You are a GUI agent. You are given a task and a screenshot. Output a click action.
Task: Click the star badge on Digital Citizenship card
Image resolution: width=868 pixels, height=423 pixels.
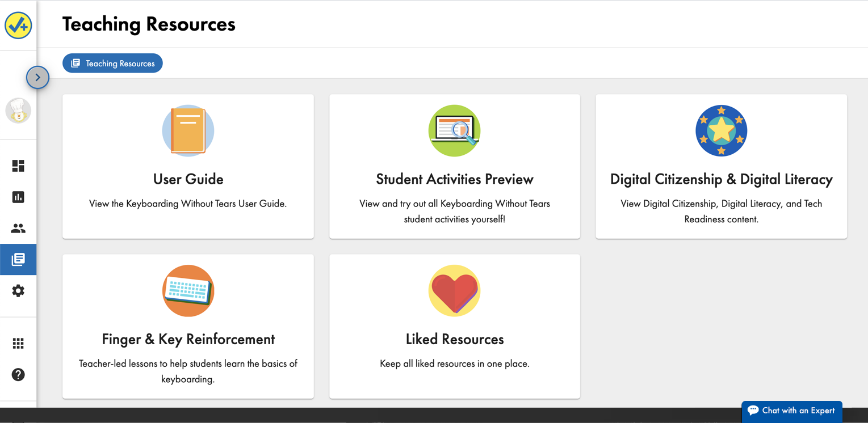[721, 130]
